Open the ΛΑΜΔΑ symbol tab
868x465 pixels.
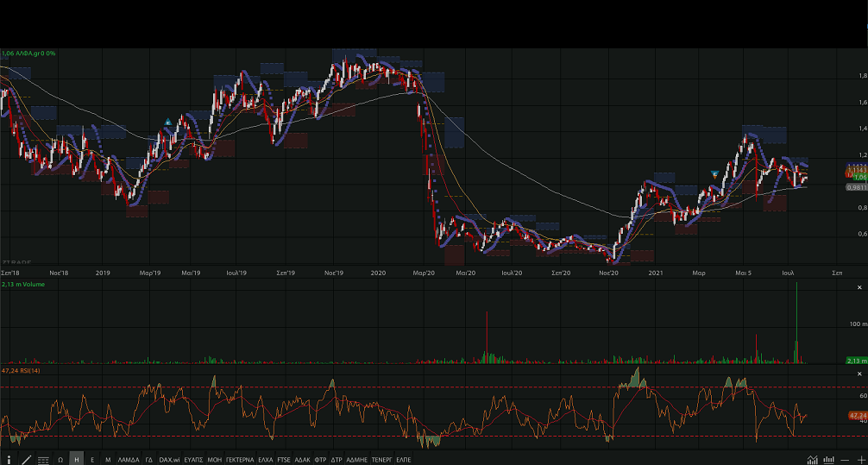[128, 460]
